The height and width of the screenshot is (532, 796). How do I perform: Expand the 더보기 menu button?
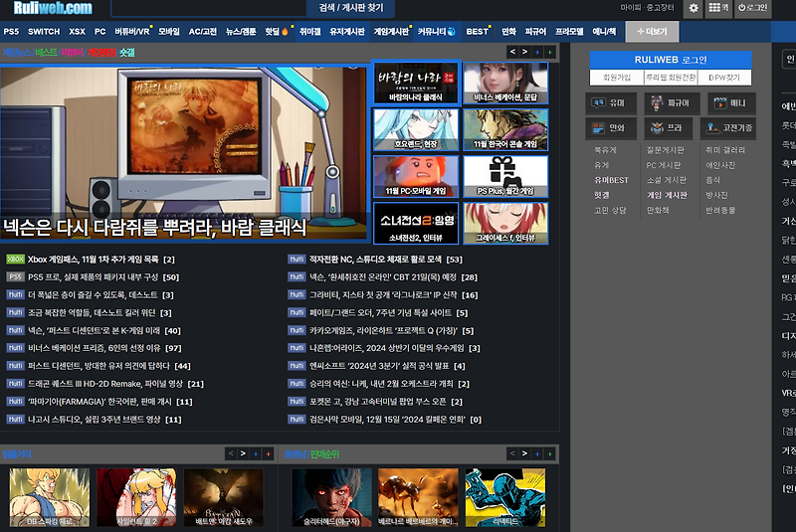(652, 32)
